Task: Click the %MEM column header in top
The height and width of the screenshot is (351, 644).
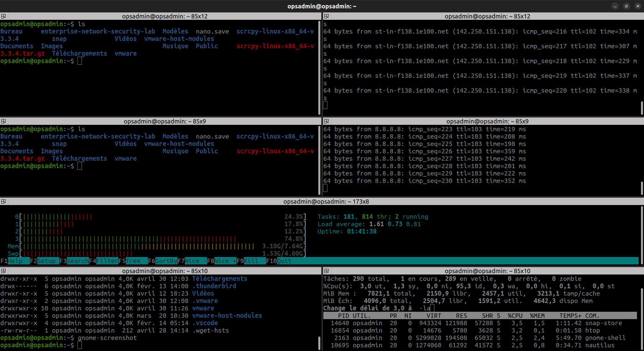Action: click(x=537, y=315)
